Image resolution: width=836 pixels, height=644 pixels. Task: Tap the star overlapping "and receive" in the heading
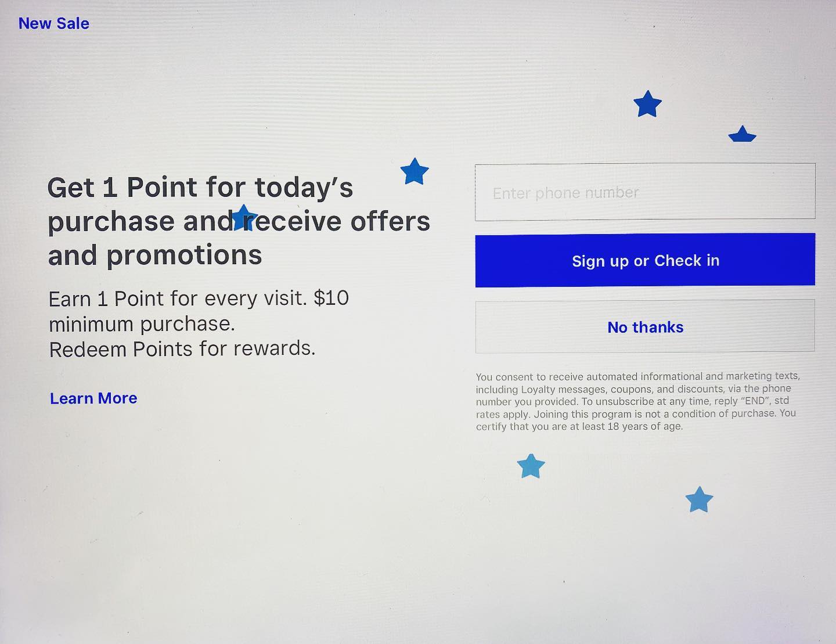[x=244, y=218]
